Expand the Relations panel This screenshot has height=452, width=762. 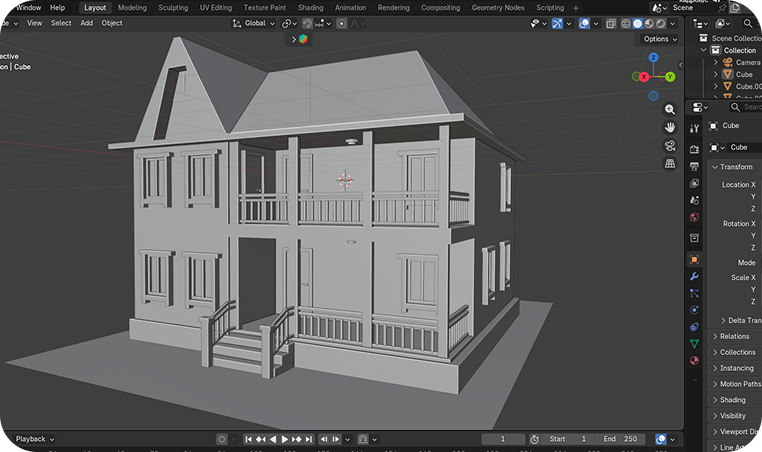point(734,336)
